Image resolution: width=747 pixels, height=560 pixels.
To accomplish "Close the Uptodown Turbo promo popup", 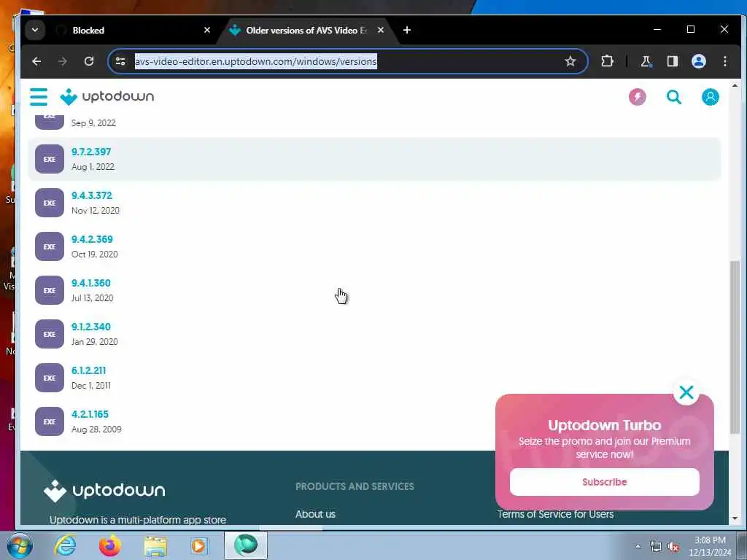I will 686,392.
